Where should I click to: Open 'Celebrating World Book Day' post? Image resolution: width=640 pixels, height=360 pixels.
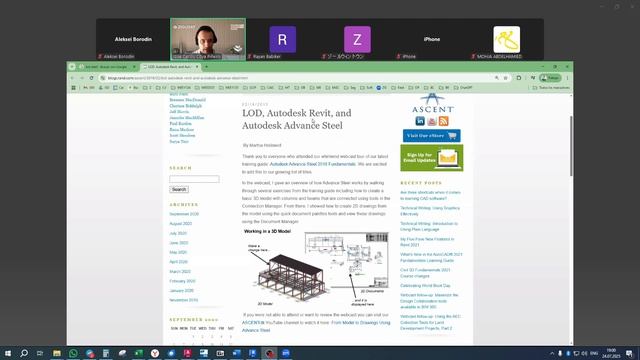(x=425, y=286)
